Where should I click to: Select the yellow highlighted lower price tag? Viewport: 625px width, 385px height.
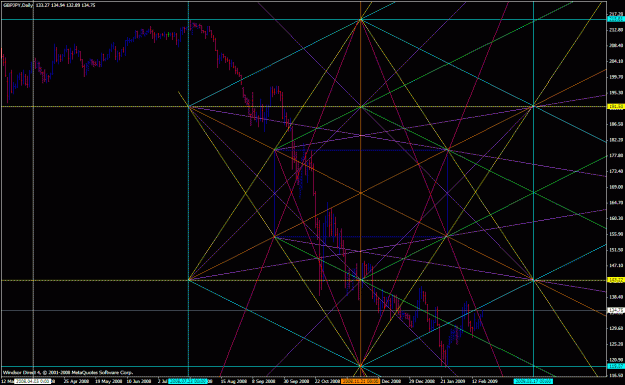[616, 280]
